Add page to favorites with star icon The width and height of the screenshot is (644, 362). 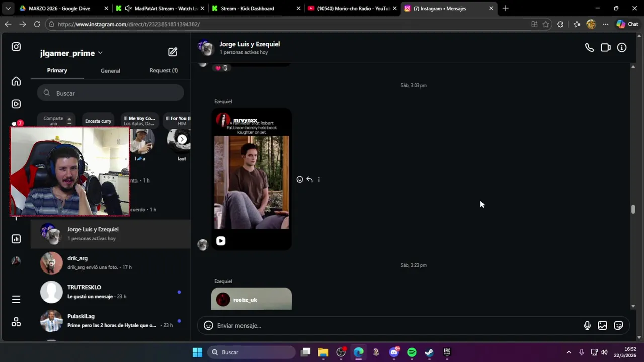[x=546, y=24]
